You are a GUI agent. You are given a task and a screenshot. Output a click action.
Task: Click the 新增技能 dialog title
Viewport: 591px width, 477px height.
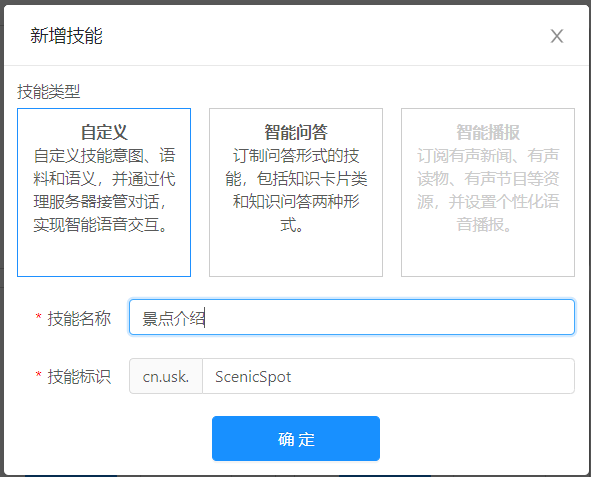point(66,36)
